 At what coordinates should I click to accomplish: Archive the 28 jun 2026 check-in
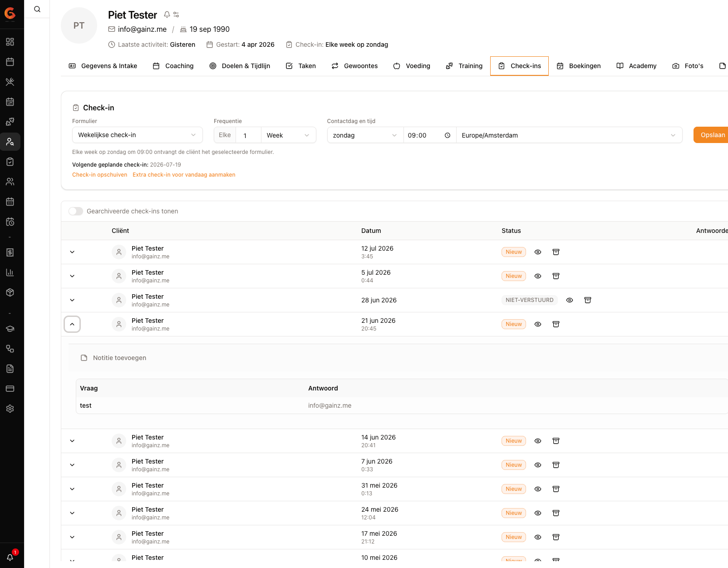click(588, 300)
